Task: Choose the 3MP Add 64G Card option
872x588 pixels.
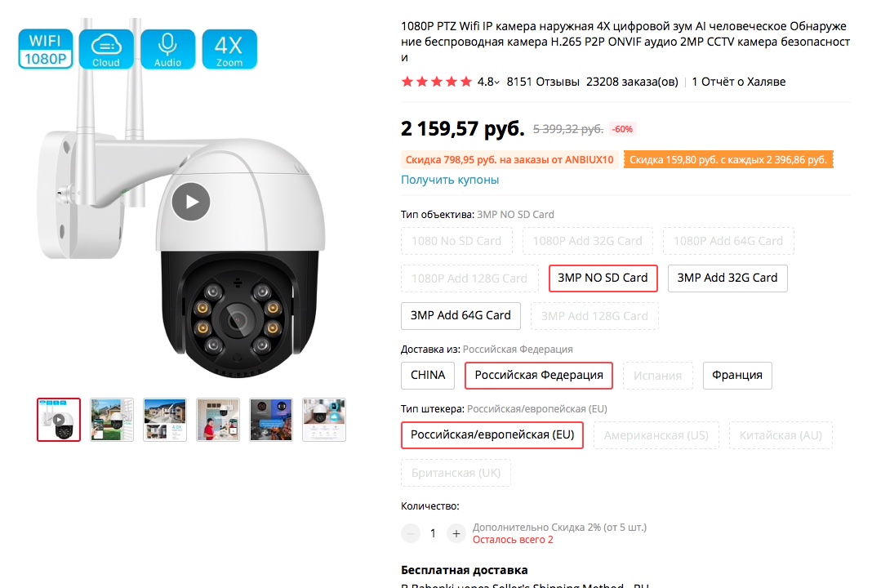Action: coord(460,315)
